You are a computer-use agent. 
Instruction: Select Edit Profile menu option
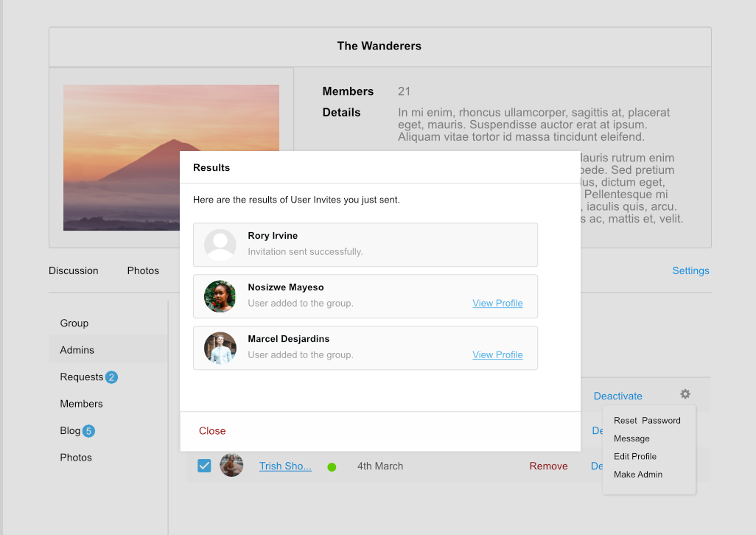click(x=634, y=456)
